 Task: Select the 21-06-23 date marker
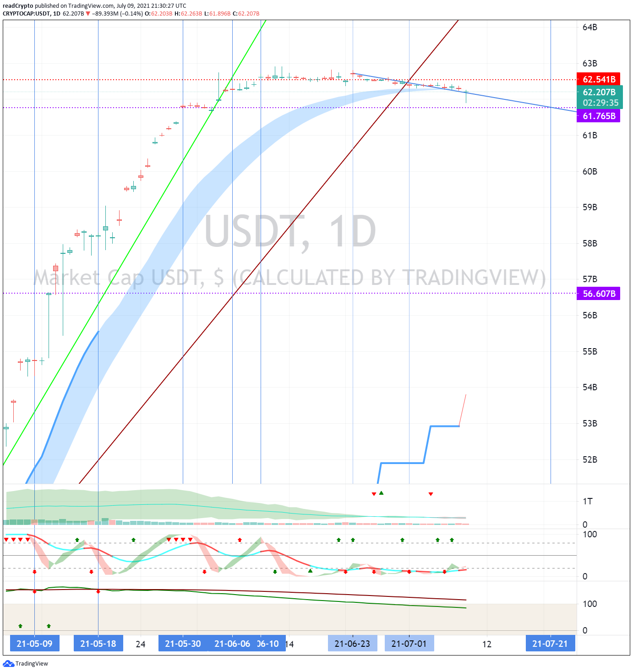pos(352,644)
